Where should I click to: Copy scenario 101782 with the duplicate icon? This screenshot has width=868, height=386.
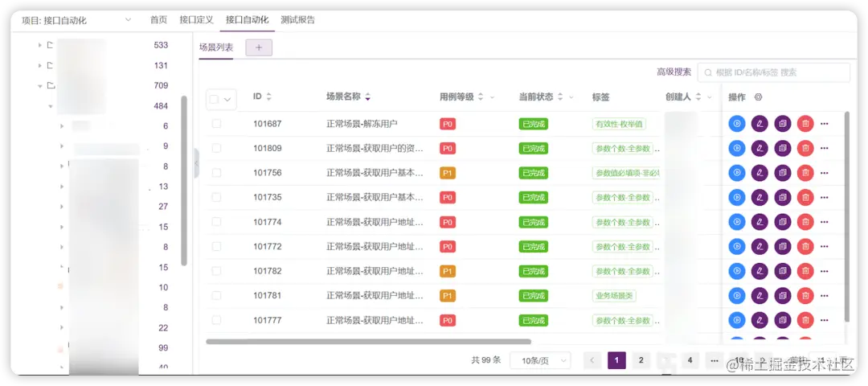tap(782, 271)
